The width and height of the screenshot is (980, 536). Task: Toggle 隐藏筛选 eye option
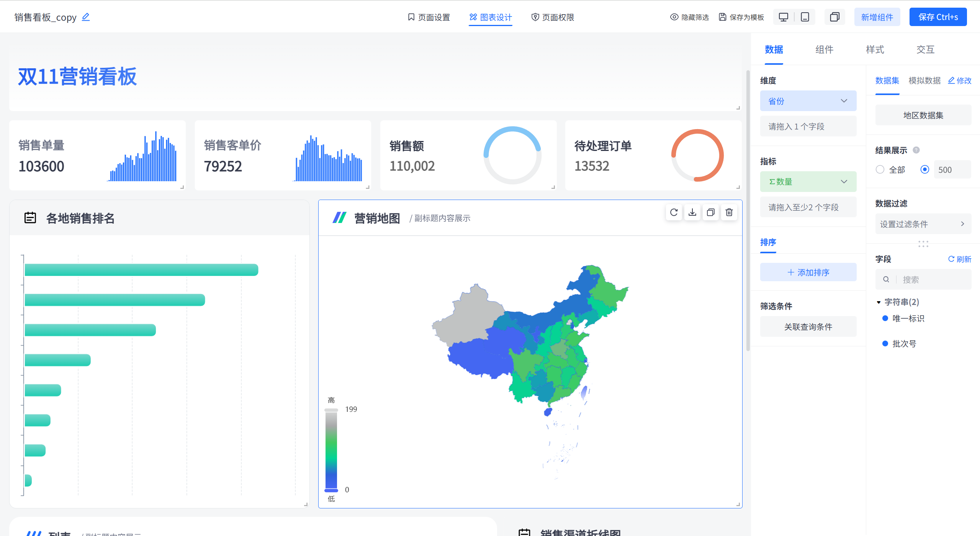pyautogui.click(x=689, y=17)
